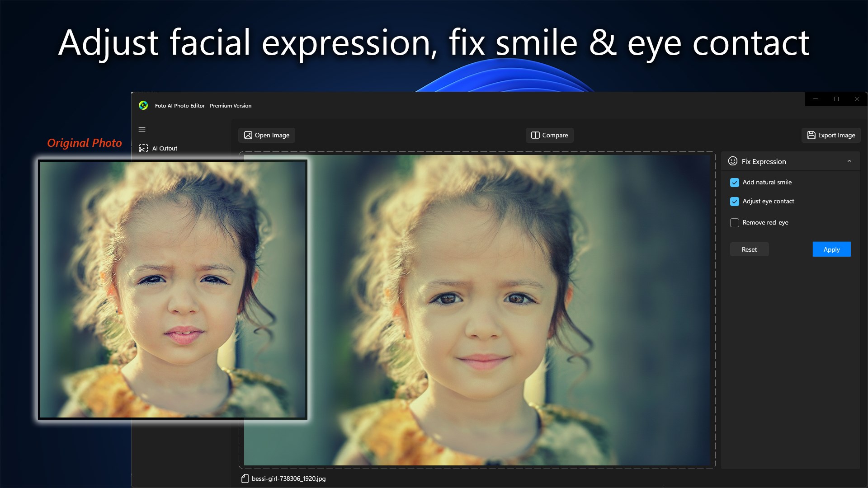Minimize the Foto AI window
The height and width of the screenshot is (488, 868).
816,99
